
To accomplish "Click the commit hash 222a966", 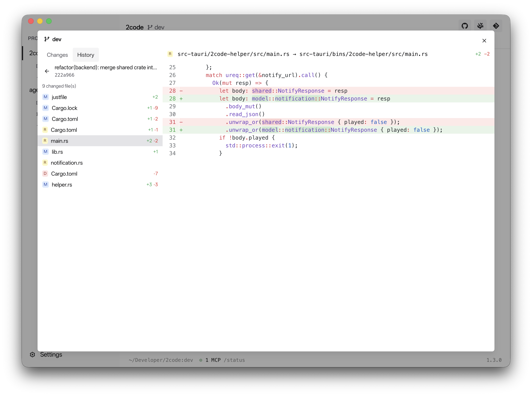I will click(x=65, y=75).
